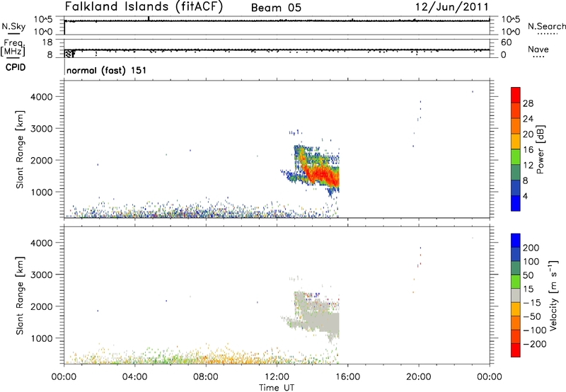Click the '-200' label on Velocity colorbar
This screenshot has width=566, height=392.
[x=535, y=344]
